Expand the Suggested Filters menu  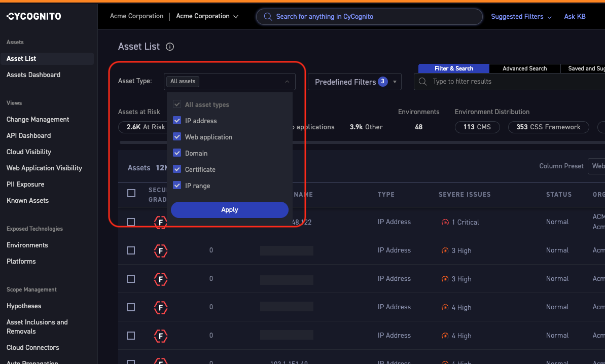(x=521, y=17)
